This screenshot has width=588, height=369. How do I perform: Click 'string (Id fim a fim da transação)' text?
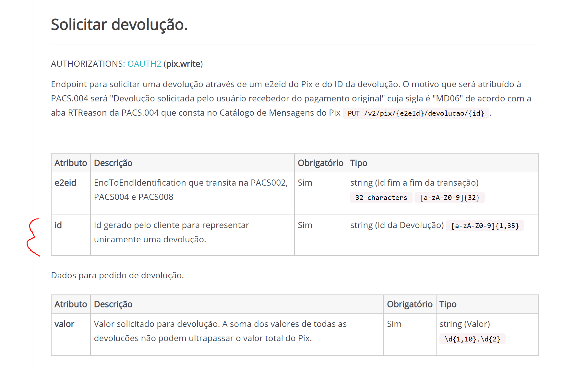(414, 183)
